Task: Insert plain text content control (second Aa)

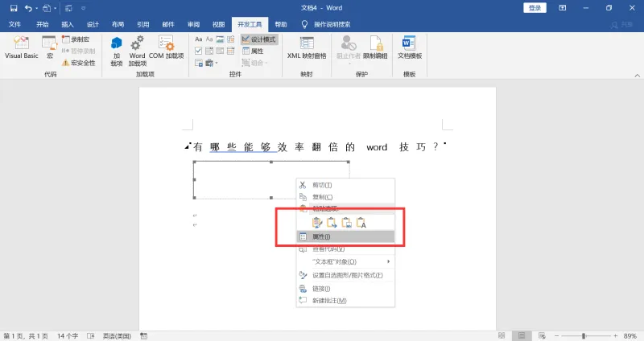Action: [x=209, y=39]
